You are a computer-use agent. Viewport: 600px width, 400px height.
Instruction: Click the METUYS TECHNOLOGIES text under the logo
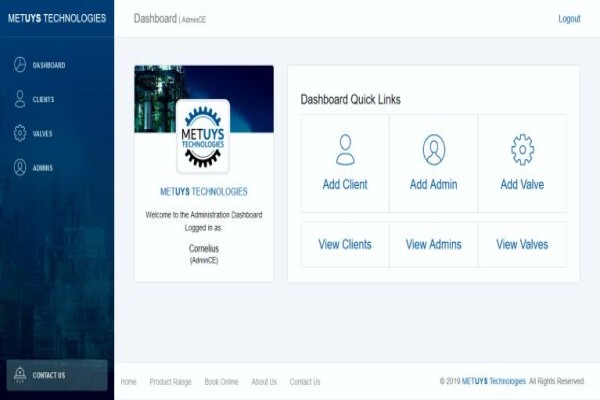[x=204, y=191]
